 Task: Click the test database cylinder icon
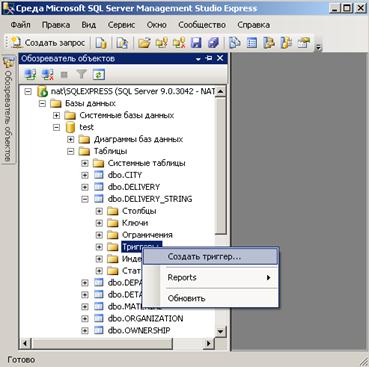click(70, 127)
